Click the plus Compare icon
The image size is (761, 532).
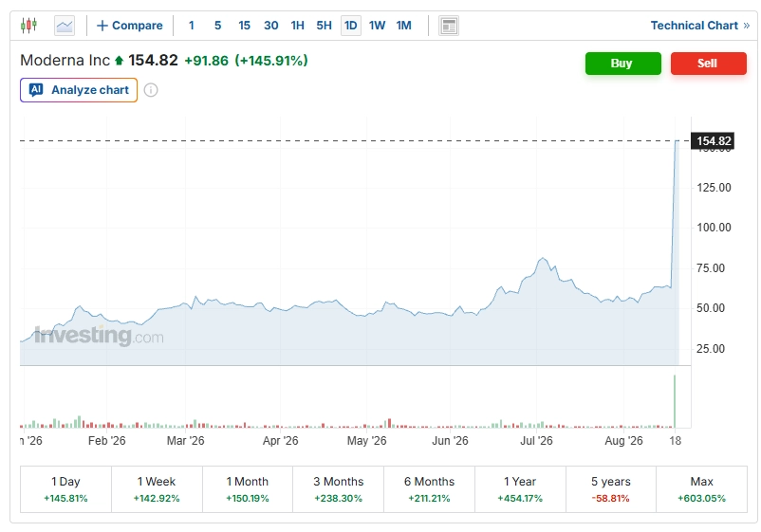coord(102,26)
